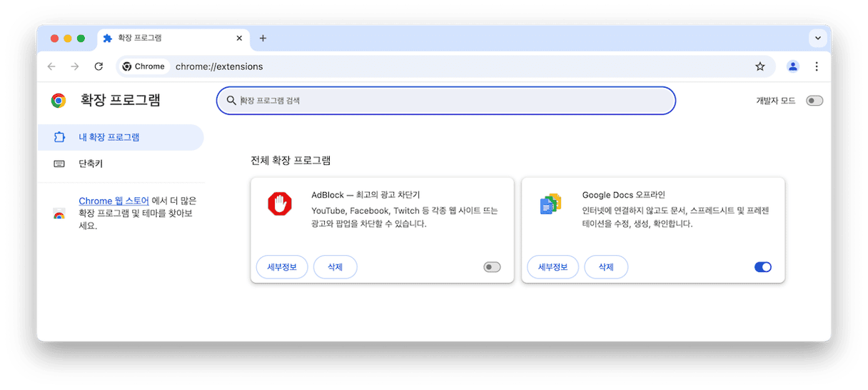
Task: Disable the Google Docs 오프라인 toggle
Action: (763, 267)
